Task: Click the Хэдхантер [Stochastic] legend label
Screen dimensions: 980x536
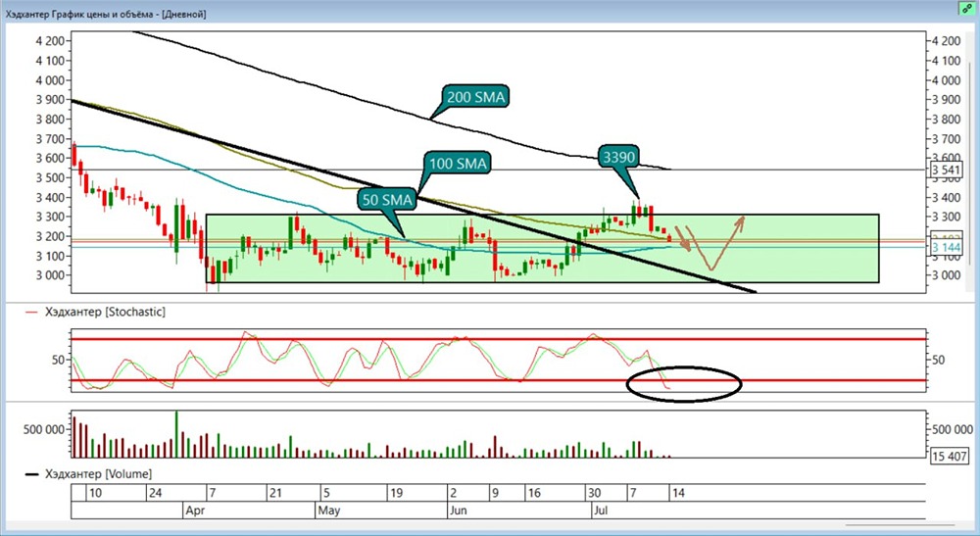Action: [105, 311]
